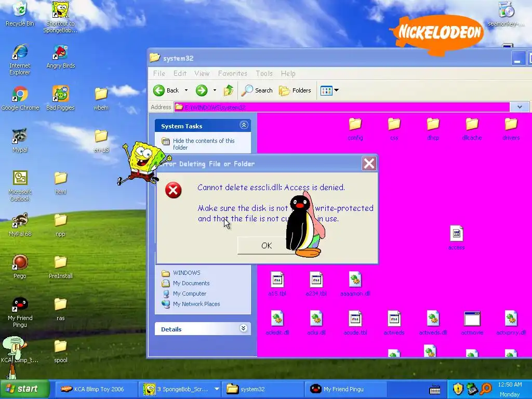Open My Friend Pingu desktop shortcut
Image resolution: width=532 pixels, height=399 pixels.
[x=20, y=312]
